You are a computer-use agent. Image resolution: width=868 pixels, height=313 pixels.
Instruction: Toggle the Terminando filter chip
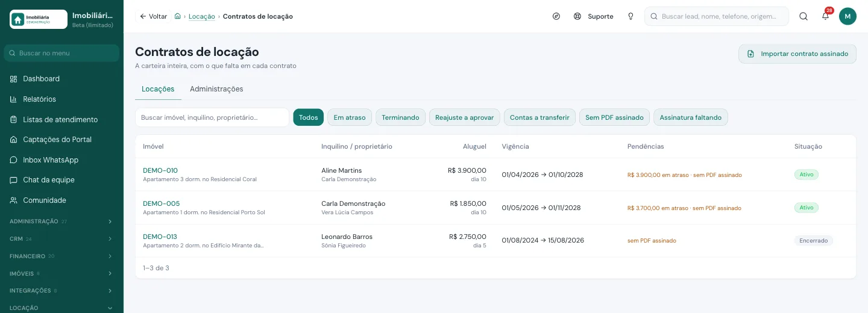[401, 117]
